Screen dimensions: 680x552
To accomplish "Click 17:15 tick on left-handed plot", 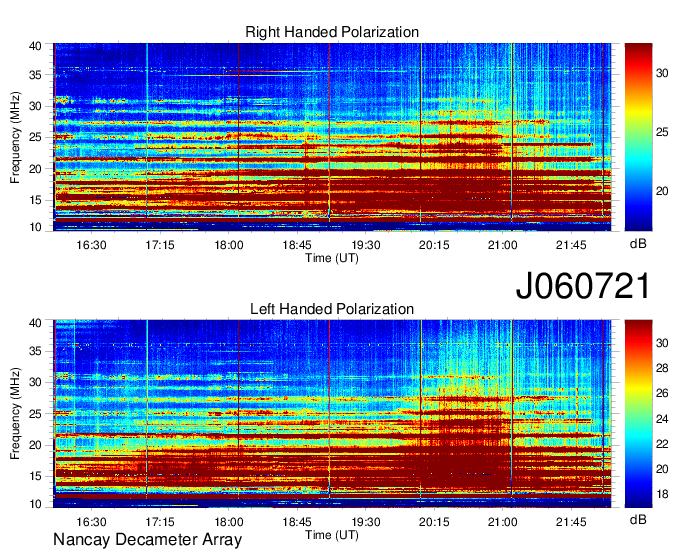I will [160, 522].
